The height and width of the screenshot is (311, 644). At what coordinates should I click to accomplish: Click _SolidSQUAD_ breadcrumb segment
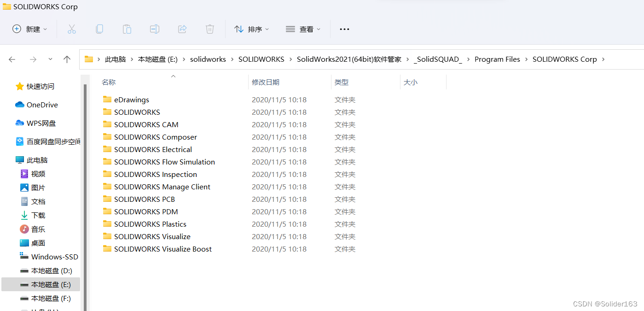pyautogui.click(x=438, y=59)
